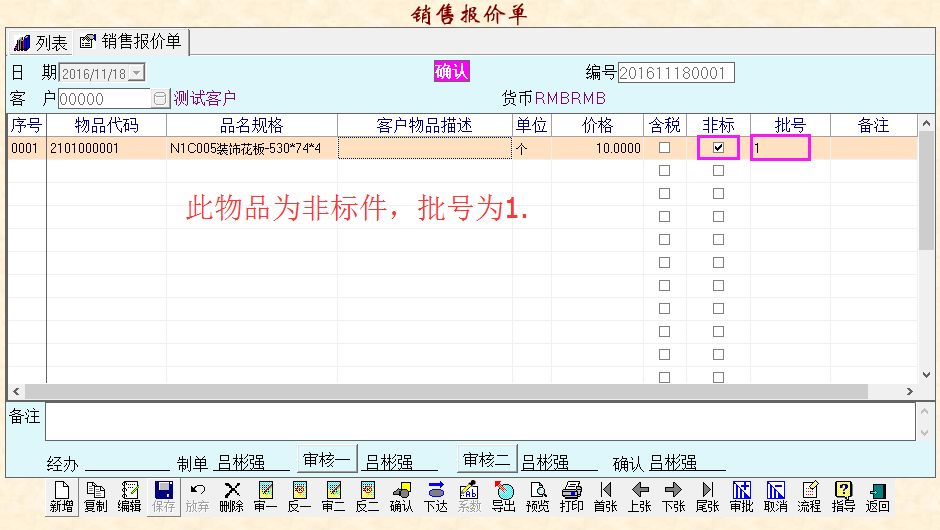Click the 审核一 button
Image resolution: width=940 pixels, height=530 pixels.
pyautogui.click(x=327, y=459)
